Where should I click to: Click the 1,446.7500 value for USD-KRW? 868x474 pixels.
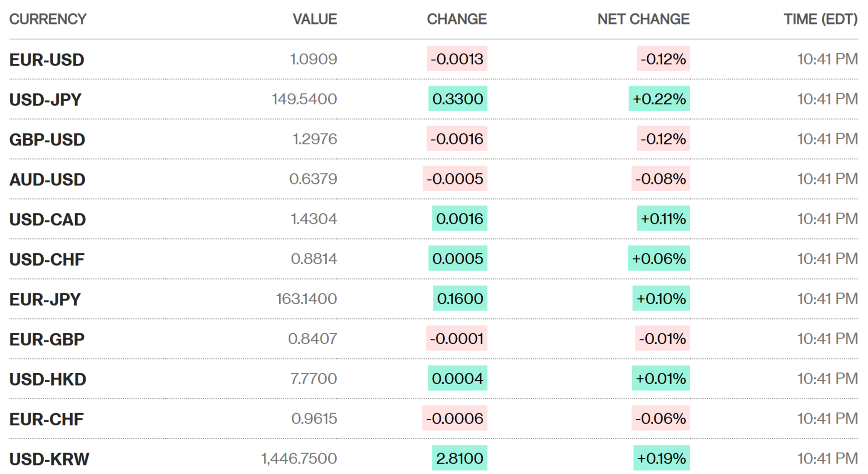(x=299, y=458)
